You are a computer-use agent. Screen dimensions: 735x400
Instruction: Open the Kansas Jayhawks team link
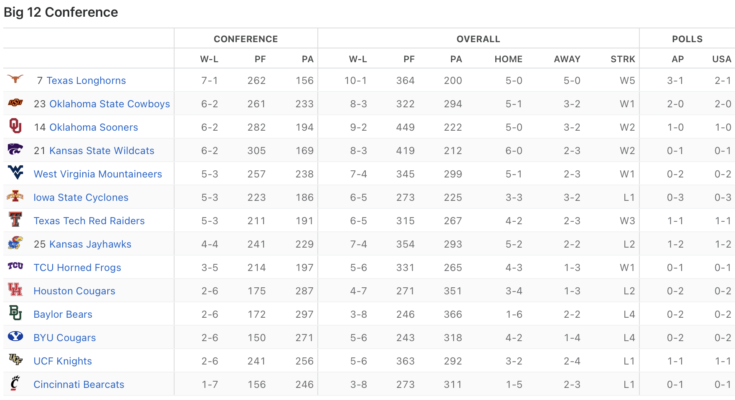pos(96,244)
